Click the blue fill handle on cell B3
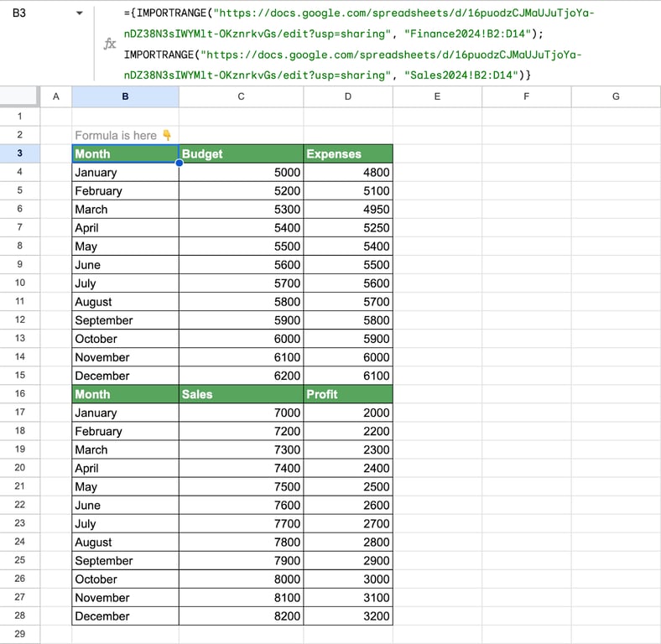The height and width of the screenshot is (644, 661). pos(180,163)
